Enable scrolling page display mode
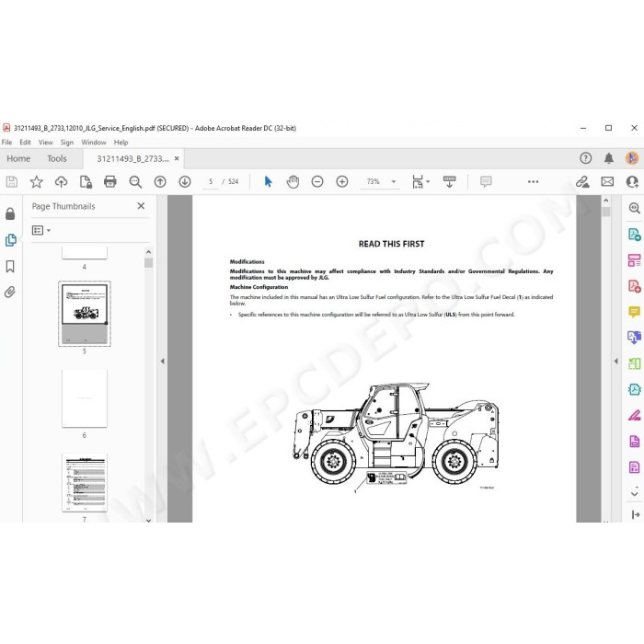 click(x=449, y=181)
